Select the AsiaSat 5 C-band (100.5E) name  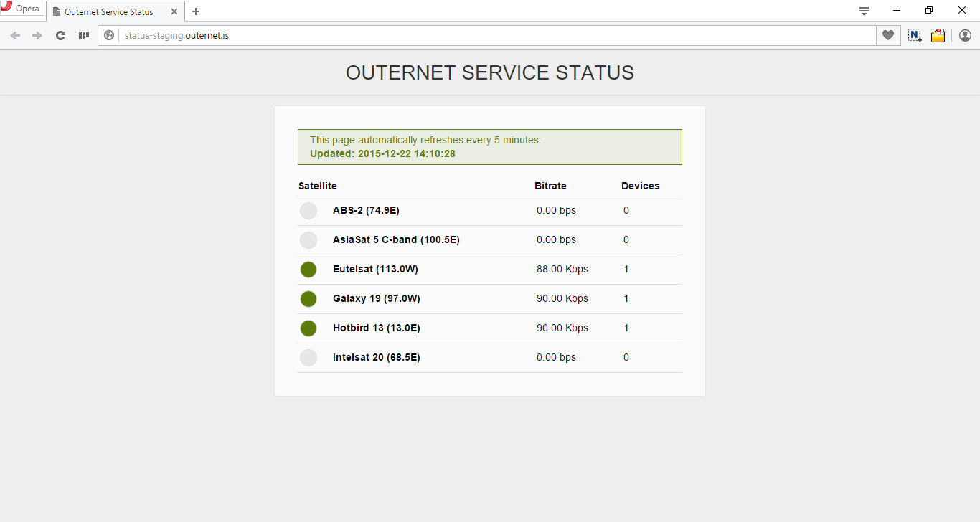[x=396, y=239]
